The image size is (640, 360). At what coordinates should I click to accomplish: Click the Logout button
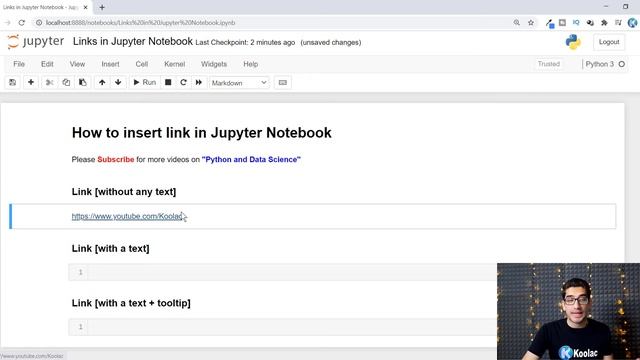[x=609, y=42]
